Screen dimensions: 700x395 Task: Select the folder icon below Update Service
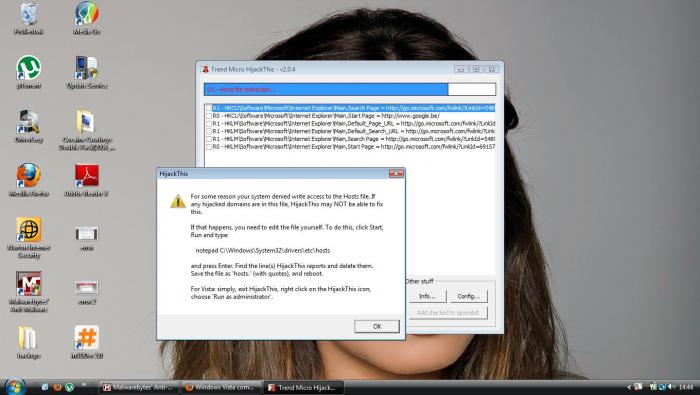point(87,129)
